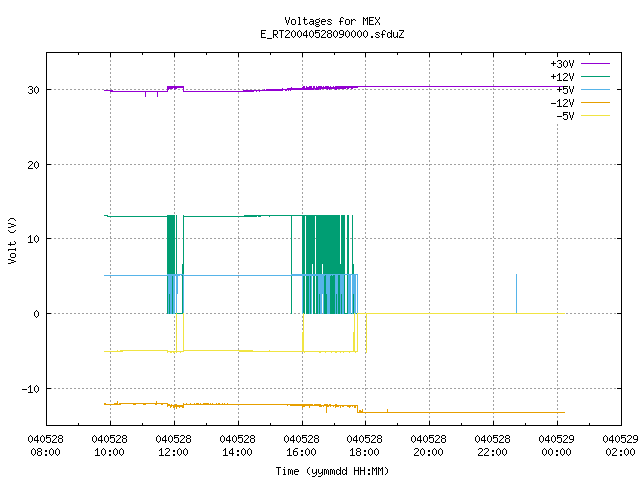This screenshot has height=480, width=640.
Task: Click the x-axis label 040528 18:00
Action: click(364, 446)
